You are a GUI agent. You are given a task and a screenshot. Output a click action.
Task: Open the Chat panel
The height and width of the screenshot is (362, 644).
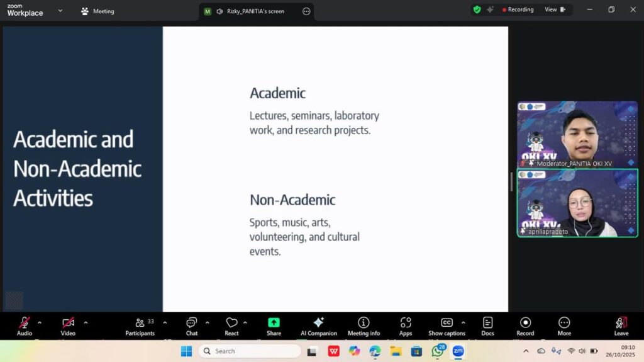coord(191,325)
